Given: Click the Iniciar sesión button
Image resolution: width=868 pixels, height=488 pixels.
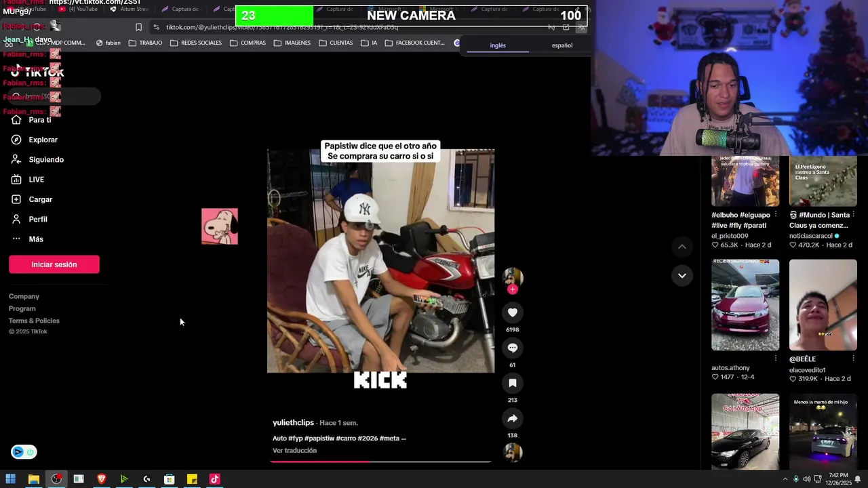Looking at the screenshot, I should 54,264.
